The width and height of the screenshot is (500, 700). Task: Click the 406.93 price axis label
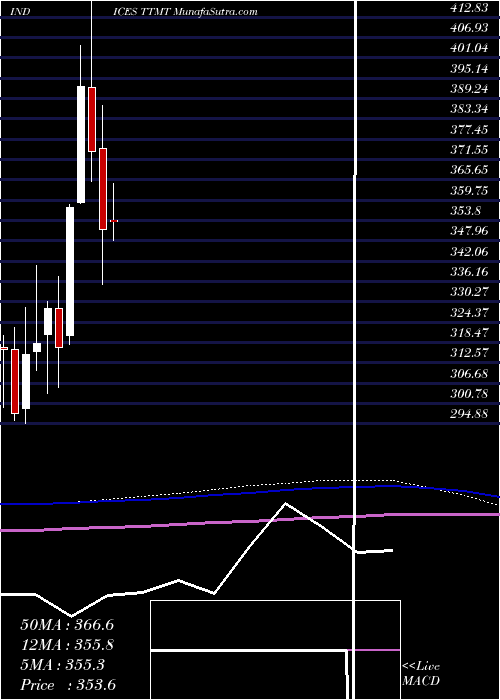[468, 28]
